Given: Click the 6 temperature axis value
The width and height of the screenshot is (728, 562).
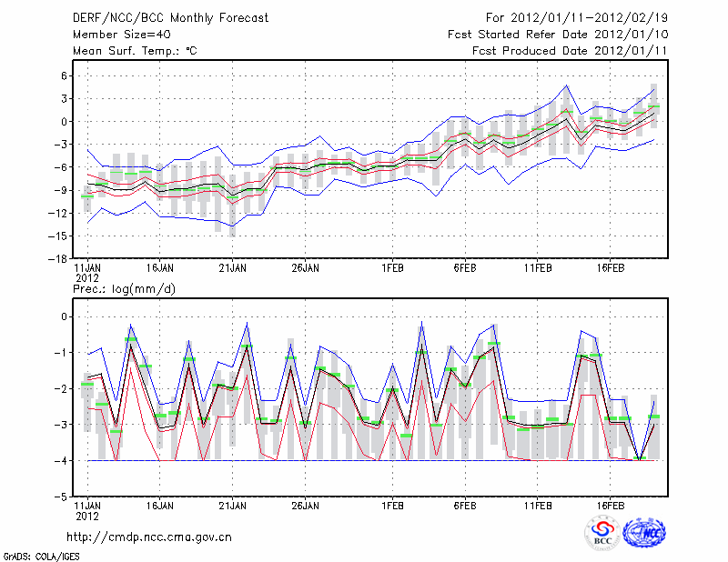Looking at the screenshot, I should click(64, 75).
